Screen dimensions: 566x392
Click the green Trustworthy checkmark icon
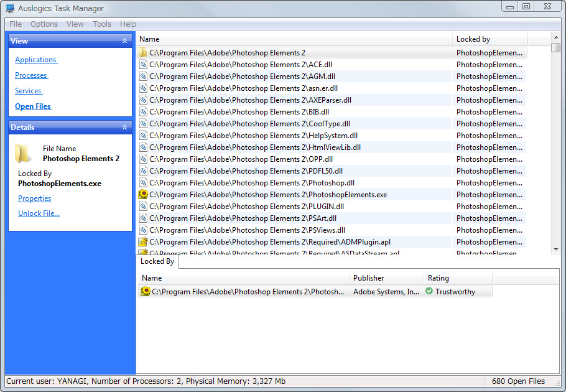point(429,291)
